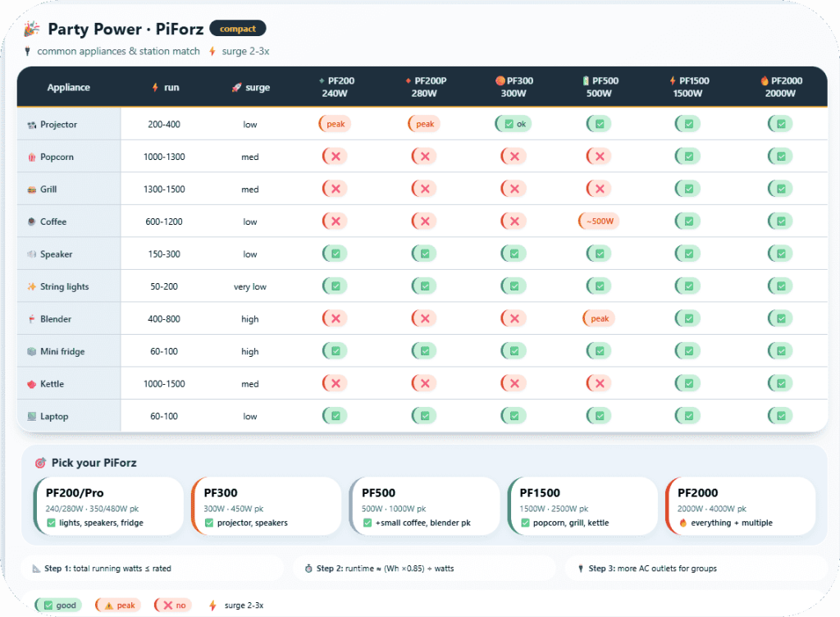The width and height of the screenshot is (840, 617).
Task: Click the grill burger icon
Action: (x=31, y=190)
